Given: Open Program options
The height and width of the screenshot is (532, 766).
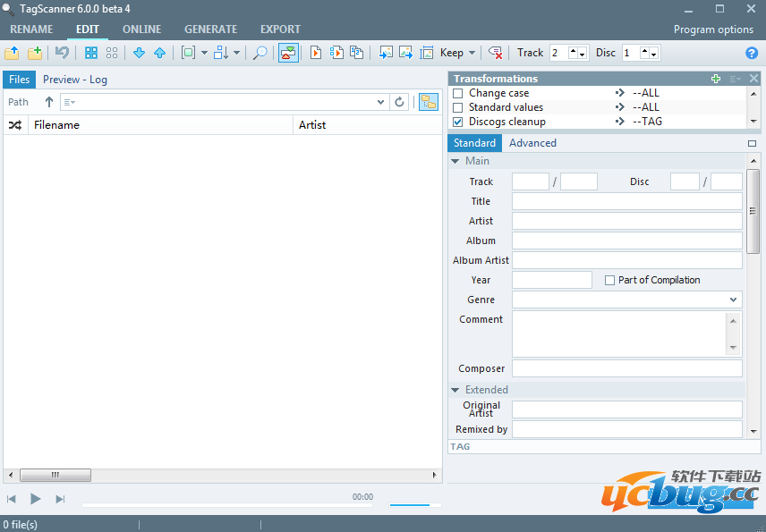Looking at the screenshot, I should tap(713, 30).
